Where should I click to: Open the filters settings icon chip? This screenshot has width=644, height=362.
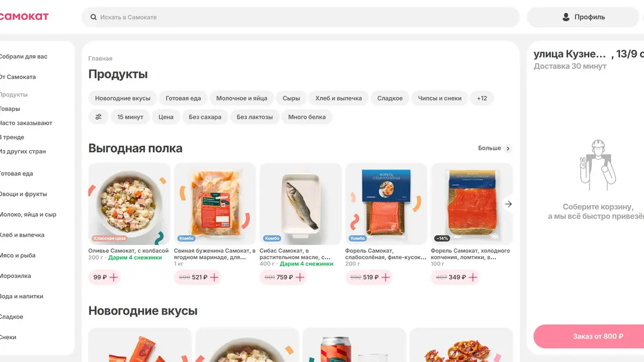98,117
